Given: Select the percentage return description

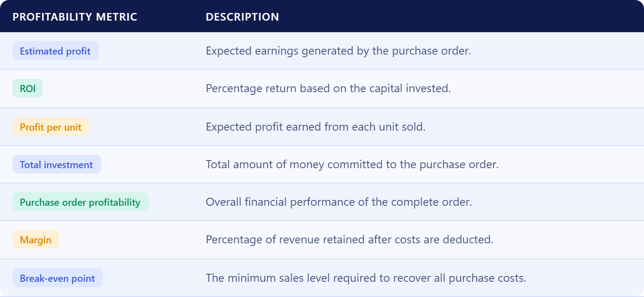Looking at the screenshot, I should click(x=328, y=89).
